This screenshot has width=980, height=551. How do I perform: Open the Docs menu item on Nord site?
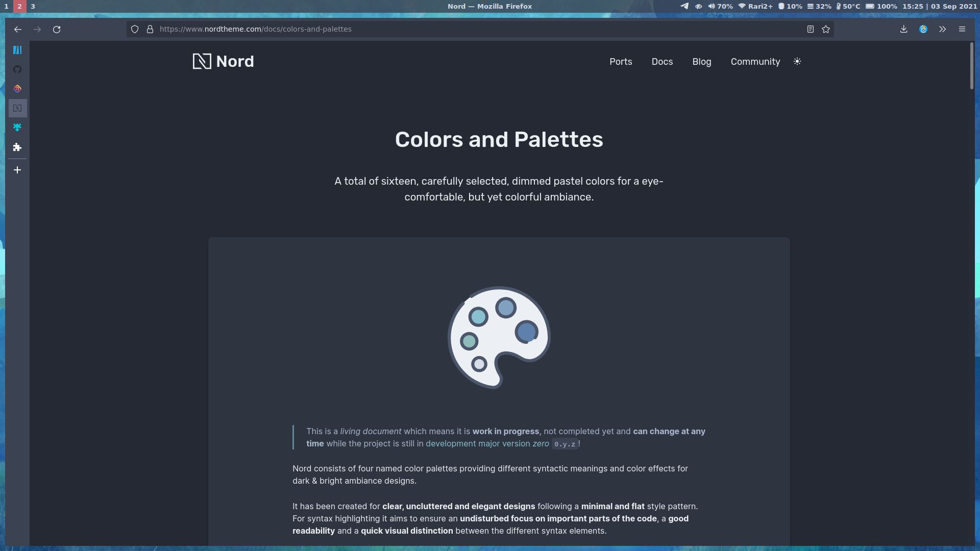coord(662,61)
